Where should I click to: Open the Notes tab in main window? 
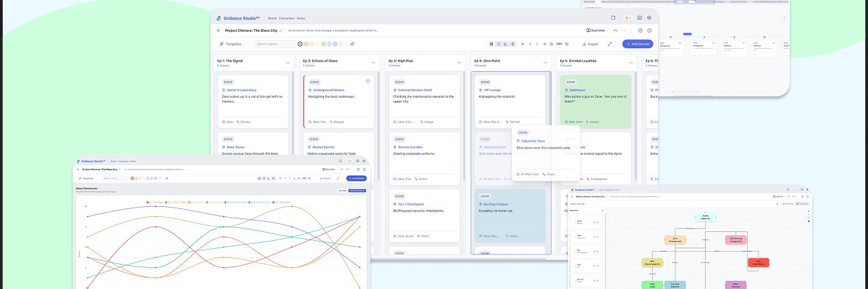(301, 18)
